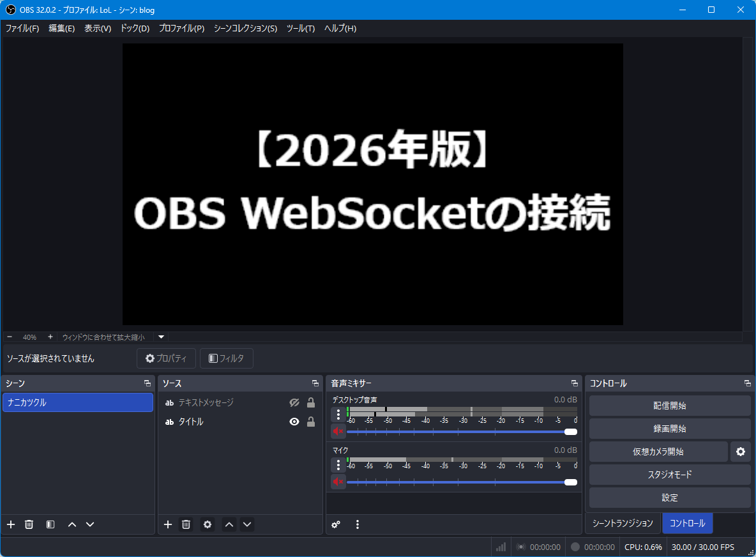Open desktop audio options three-dot menu
Image resolution: width=756 pixels, height=557 pixels.
pos(338,414)
